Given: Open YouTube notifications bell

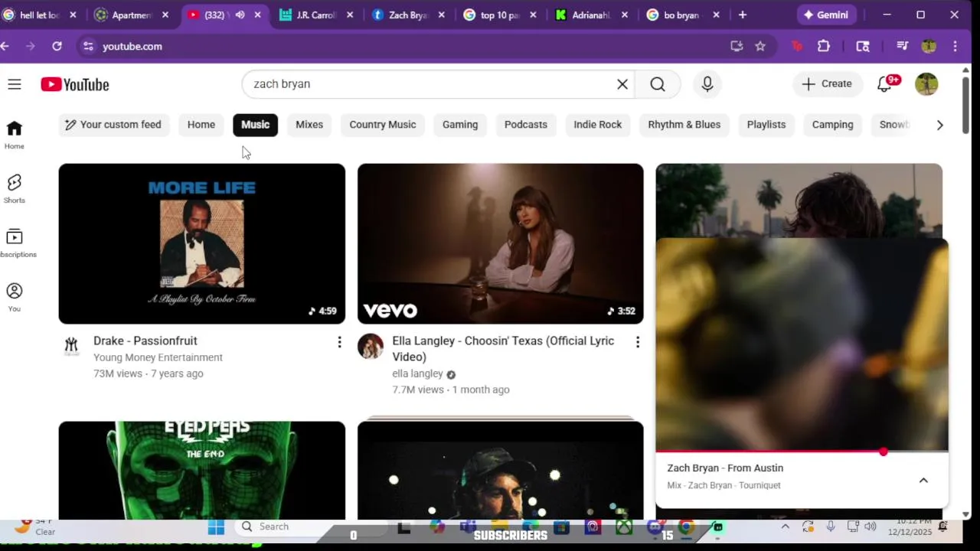Looking at the screenshot, I should click(886, 84).
